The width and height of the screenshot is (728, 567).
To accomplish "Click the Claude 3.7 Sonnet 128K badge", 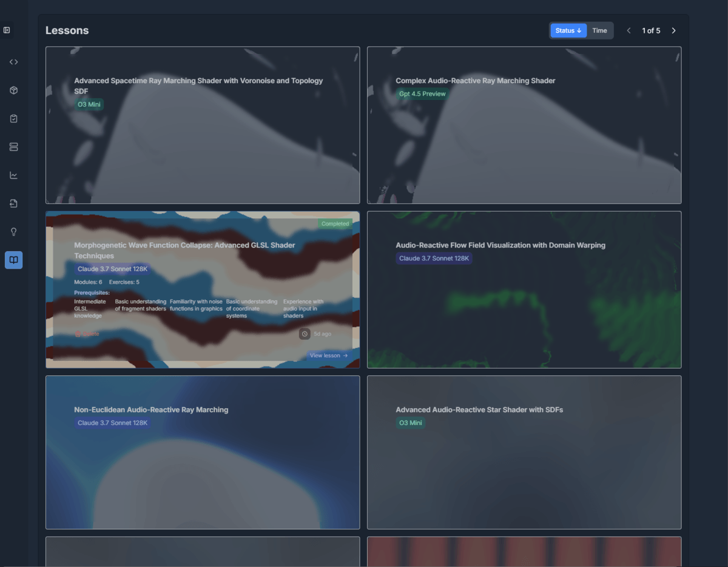I will point(112,269).
